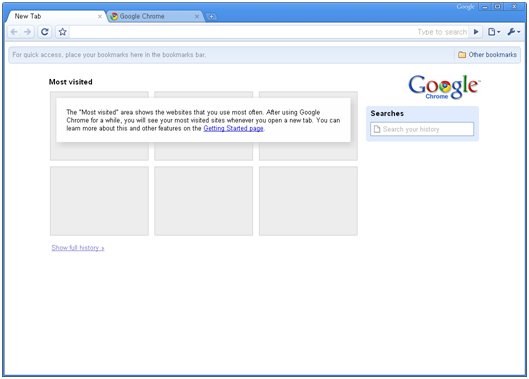Click the Search your history field
This screenshot has width=529, height=379.
tap(422, 129)
